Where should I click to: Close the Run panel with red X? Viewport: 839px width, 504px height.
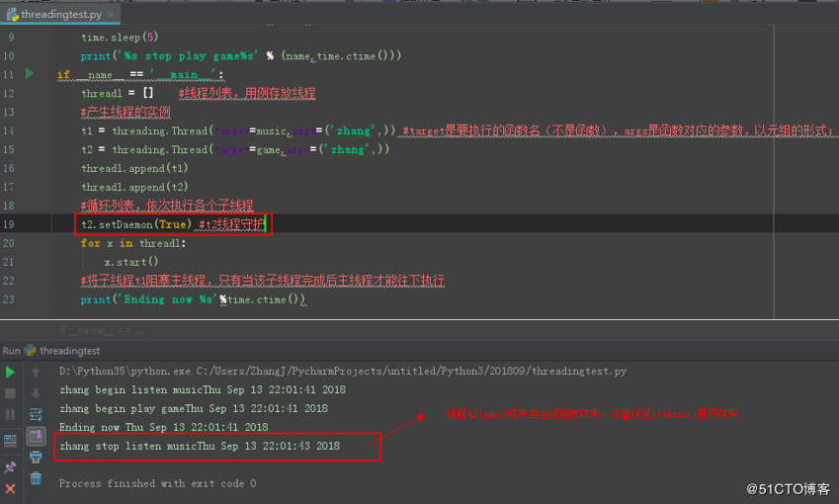click(10, 488)
